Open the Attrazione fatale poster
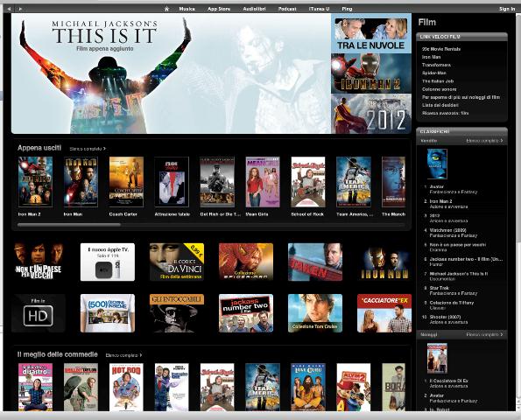 pyautogui.click(x=172, y=182)
